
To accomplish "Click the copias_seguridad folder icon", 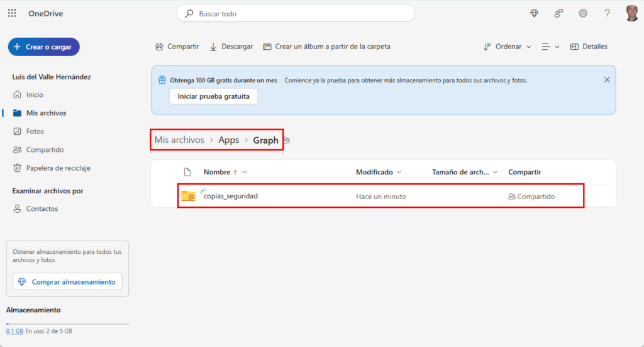I will point(188,196).
